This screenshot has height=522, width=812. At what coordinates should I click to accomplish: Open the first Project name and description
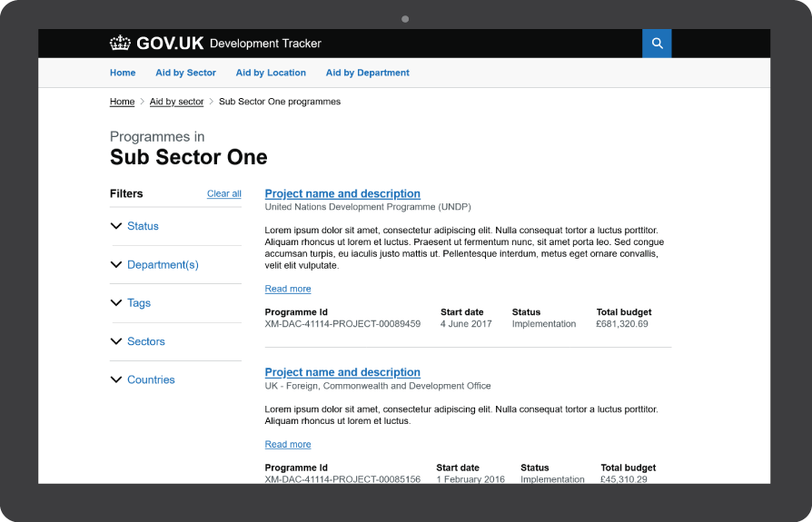click(x=342, y=193)
